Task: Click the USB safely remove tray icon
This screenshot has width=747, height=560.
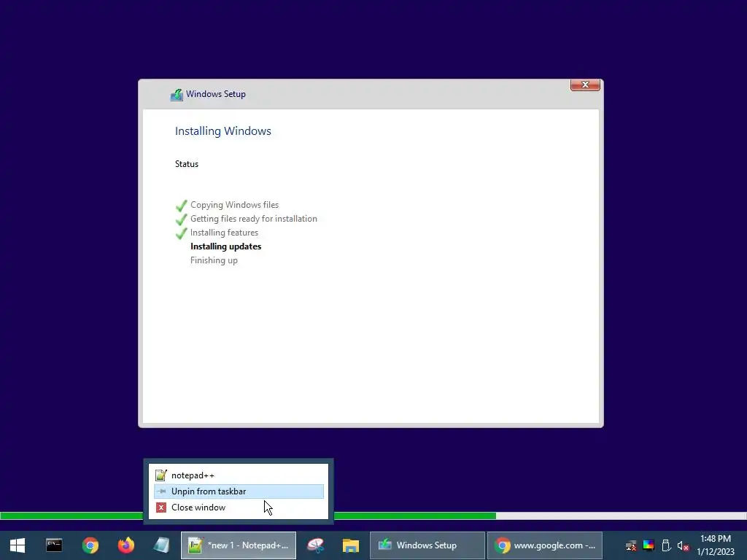Action: click(666, 545)
